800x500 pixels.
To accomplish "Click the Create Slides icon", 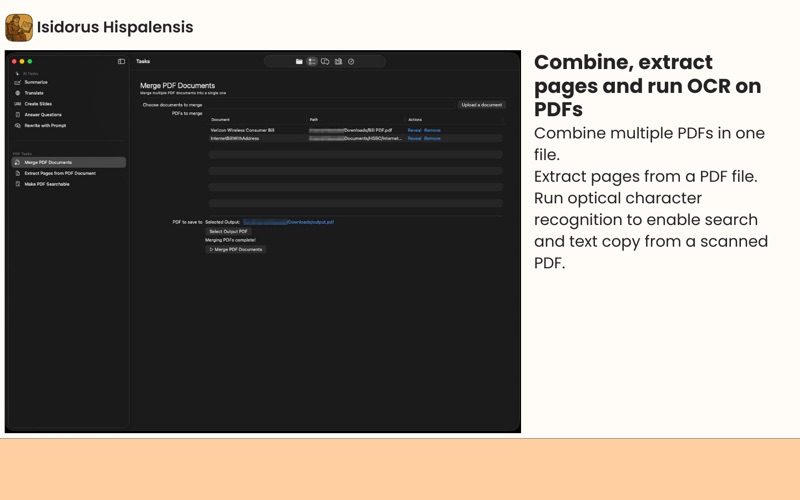I will click(x=18, y=104).
